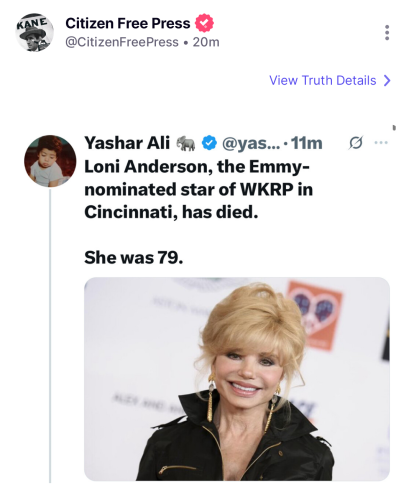Click the blue verified checkmark badge
Image resolution: width=414 pixels, height=500 pixels.
[209, 143]
